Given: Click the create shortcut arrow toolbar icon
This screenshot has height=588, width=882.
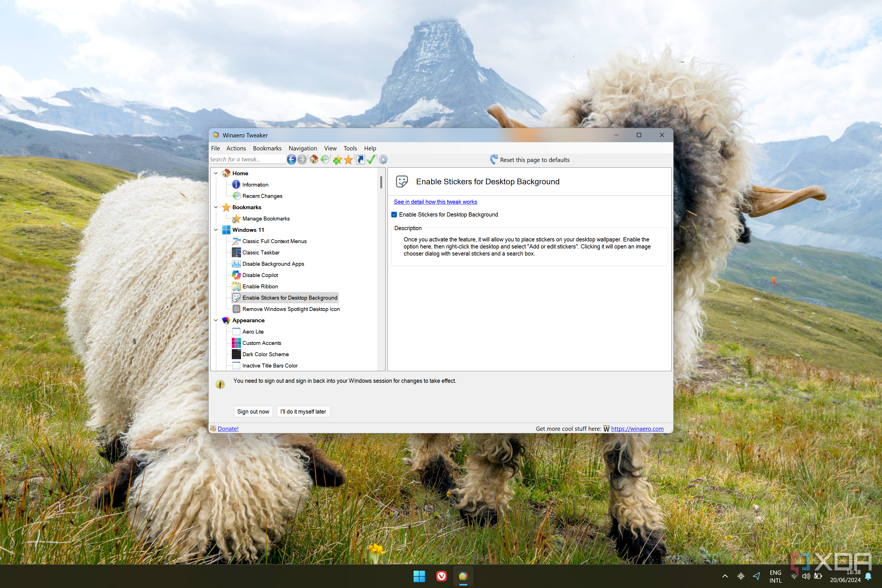Looking at the screenshot, I should click(x=360, y=160).
